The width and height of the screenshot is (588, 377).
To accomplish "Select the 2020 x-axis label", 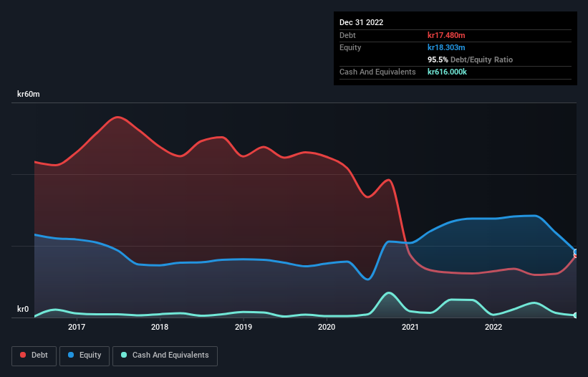I will [x=327, y=327].
